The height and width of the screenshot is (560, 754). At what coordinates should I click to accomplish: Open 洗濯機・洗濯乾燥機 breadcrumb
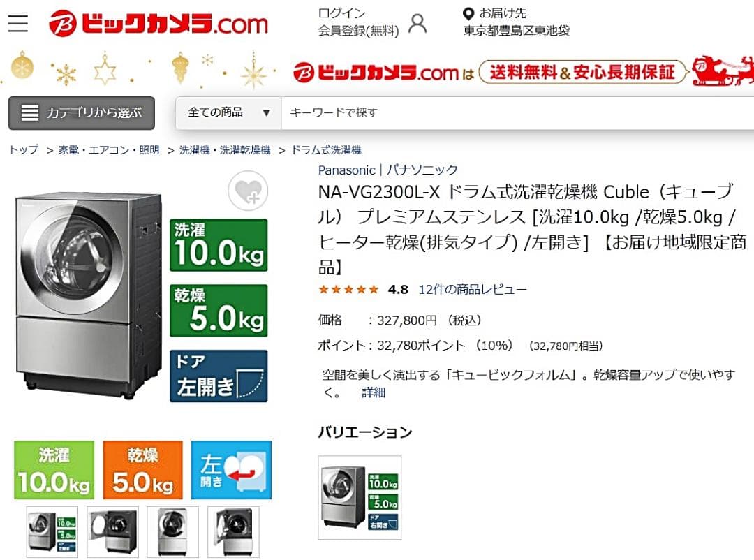(x=225, y=149)
